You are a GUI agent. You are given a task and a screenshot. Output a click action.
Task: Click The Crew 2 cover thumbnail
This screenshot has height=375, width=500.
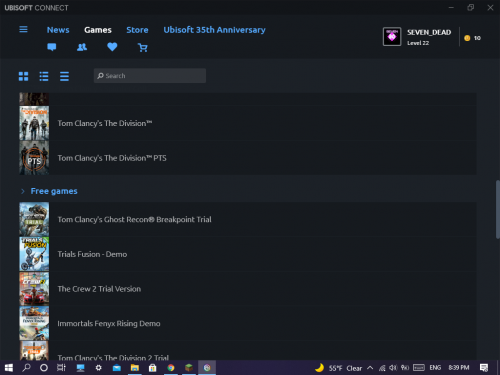tap(34, 288)
